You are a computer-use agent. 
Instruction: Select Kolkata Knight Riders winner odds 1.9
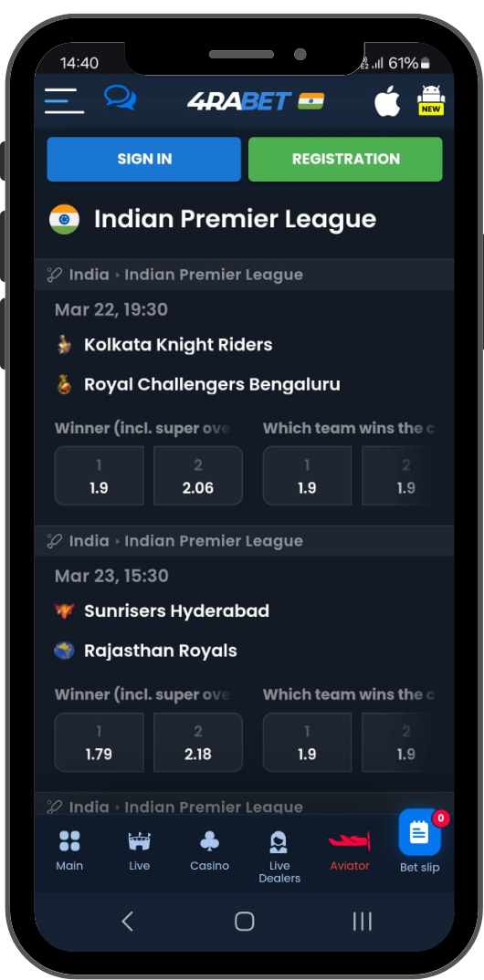coord(99,475)
